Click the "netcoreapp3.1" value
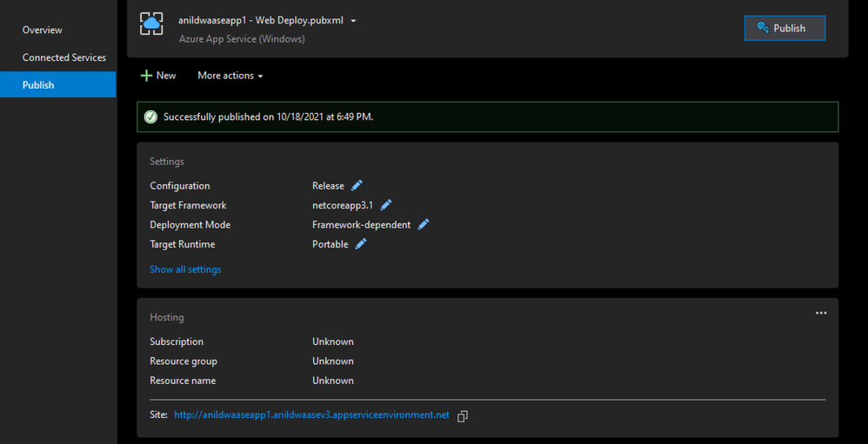 click(x=343, y=205)
